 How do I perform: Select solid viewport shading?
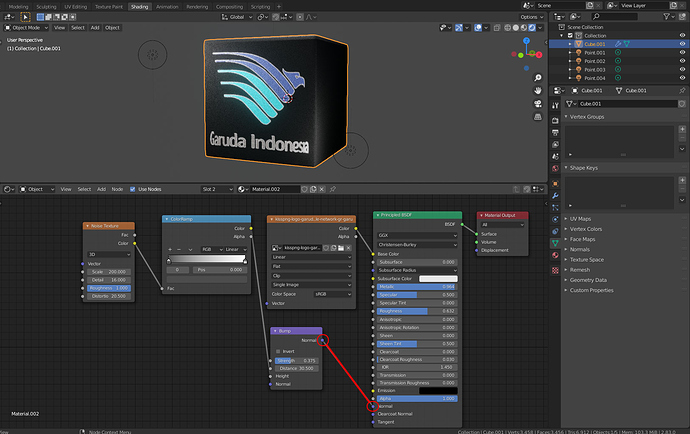(516, 28)
